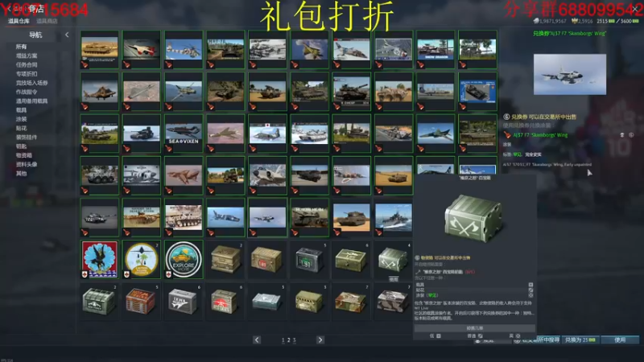Viewport: 644px width, 362px height.
Task: Select the brown camouflage crate
Action: [x=351, y=301]
